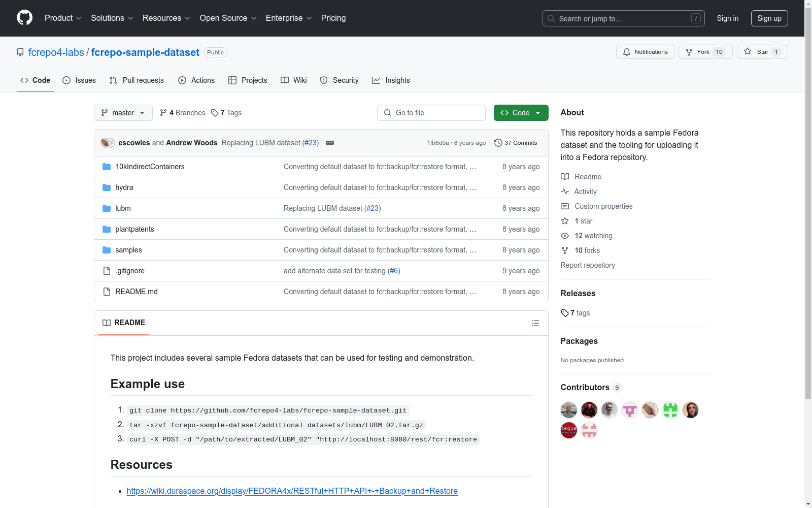Click the fork icon beside 10 forks
The height and width of the screenshot is (508, 812).
point(565,250)
